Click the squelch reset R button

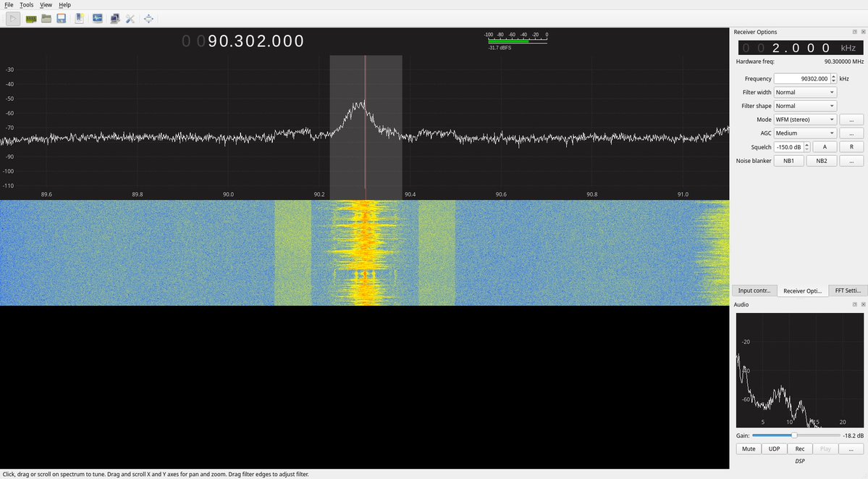coord(851,147)
